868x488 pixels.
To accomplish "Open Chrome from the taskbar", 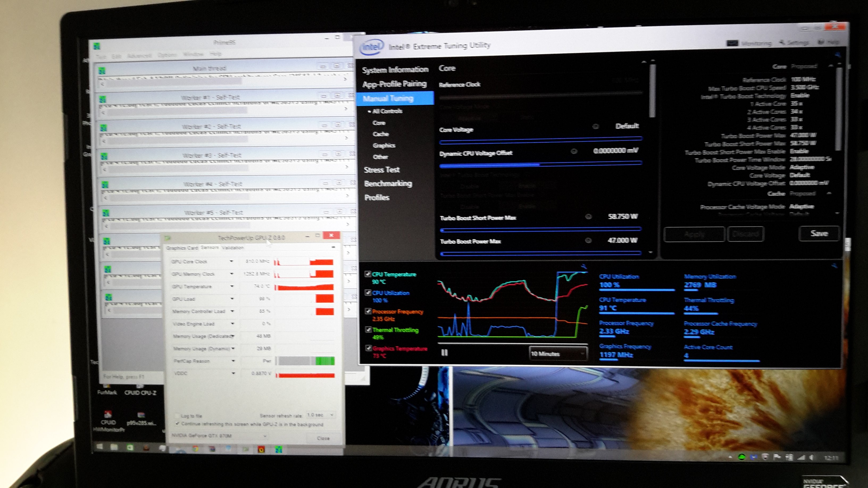I will (x=195, y=449).
